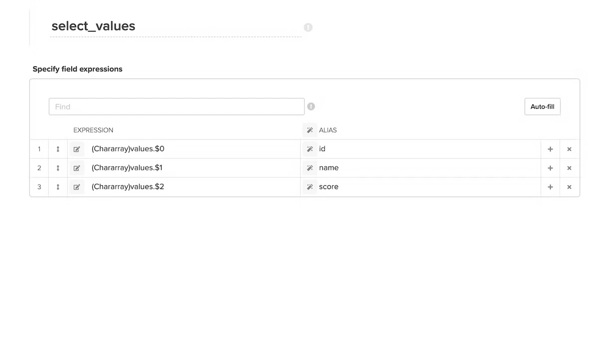Add a row after the name row

pos(550,168)
